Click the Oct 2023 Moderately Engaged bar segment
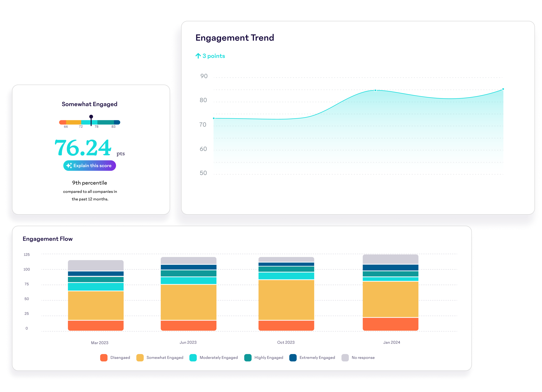 286,276
